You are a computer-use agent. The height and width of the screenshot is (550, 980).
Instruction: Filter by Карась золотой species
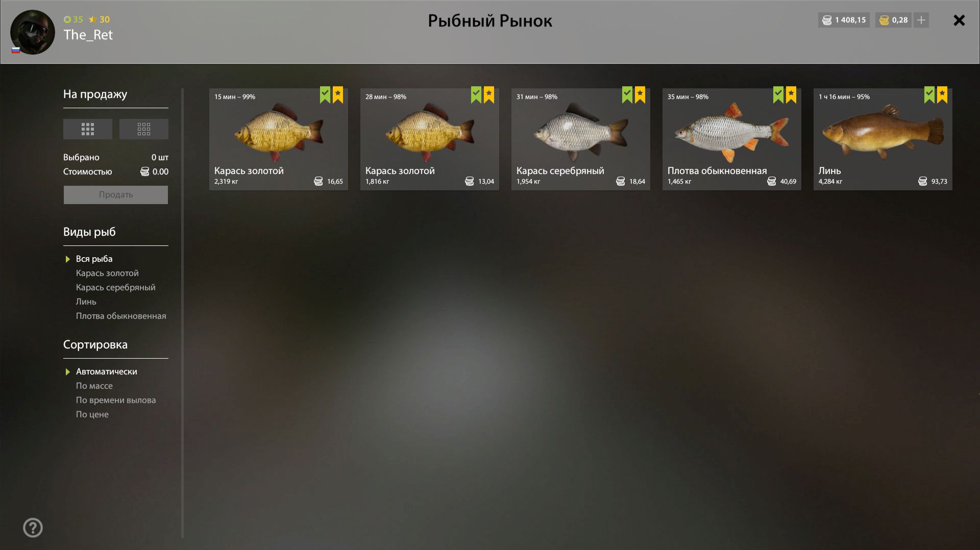(x=107, y=273)
